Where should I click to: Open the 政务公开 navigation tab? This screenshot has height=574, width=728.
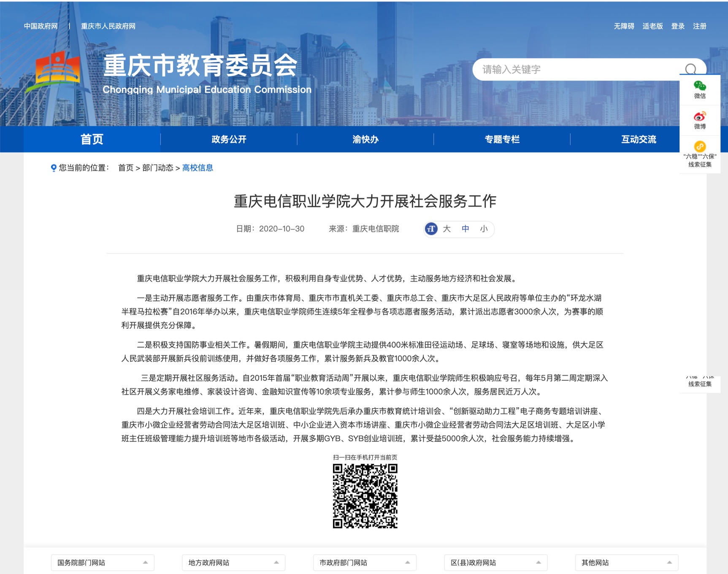point(229,139)
